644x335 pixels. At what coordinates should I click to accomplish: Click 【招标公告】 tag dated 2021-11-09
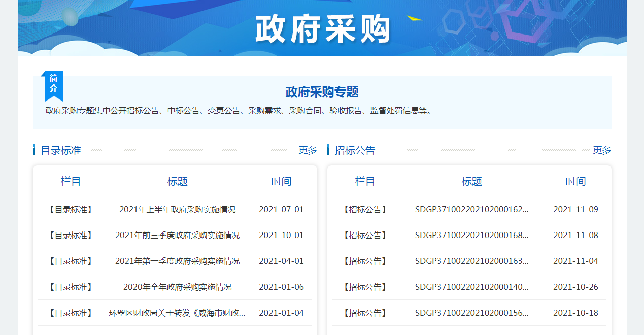pos(365,209)
